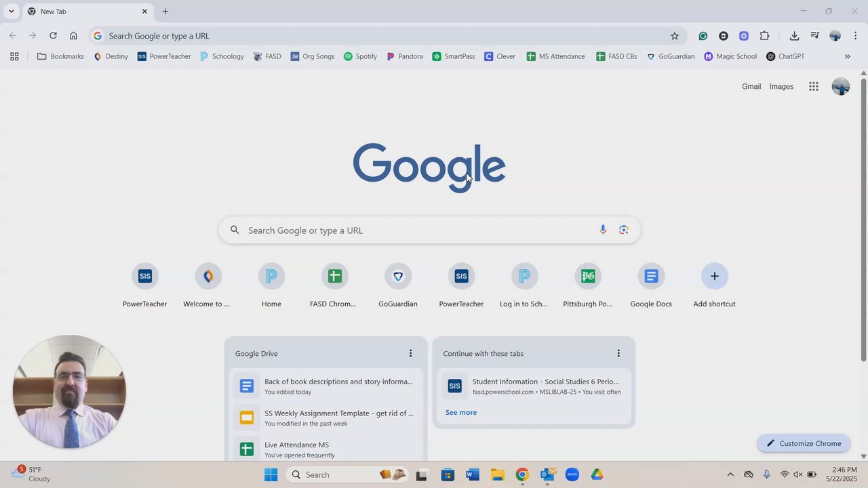Click the Google search box
The height and width of the screenshot is (488, 868).
[429, 230]
